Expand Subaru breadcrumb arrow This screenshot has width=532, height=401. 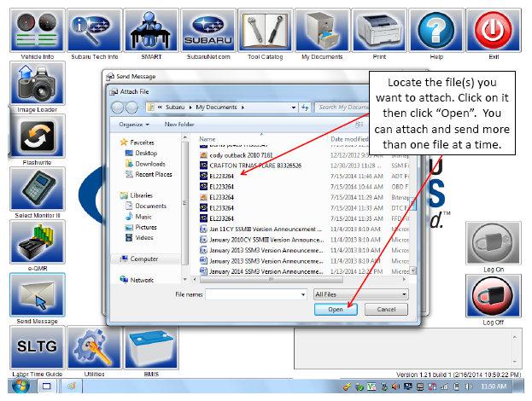pyautogui.click(x=190, y=108)
